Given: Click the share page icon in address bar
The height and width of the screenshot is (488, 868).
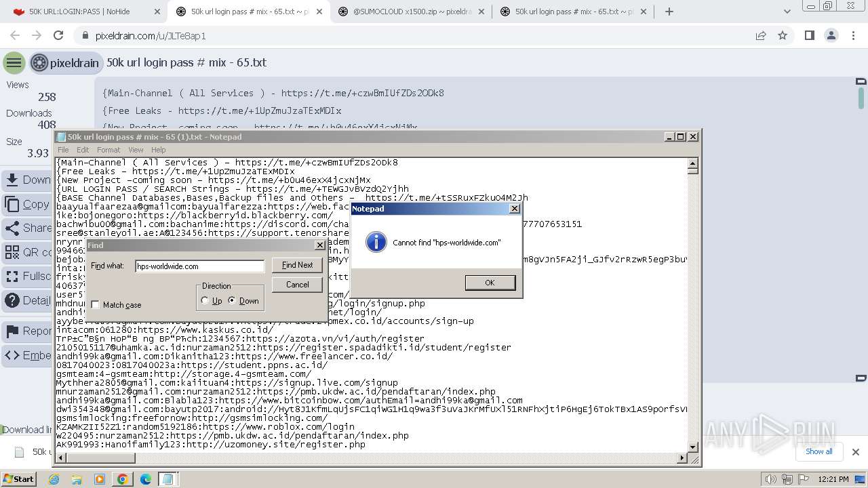Looking at the screenshot, I should click(x=761, y=35).
